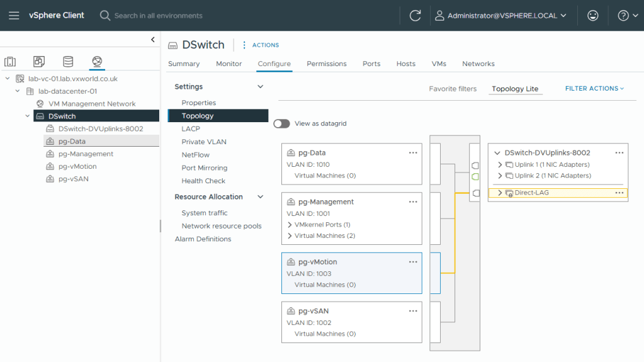Collapse the Resource Allocation section

[260, 197]
